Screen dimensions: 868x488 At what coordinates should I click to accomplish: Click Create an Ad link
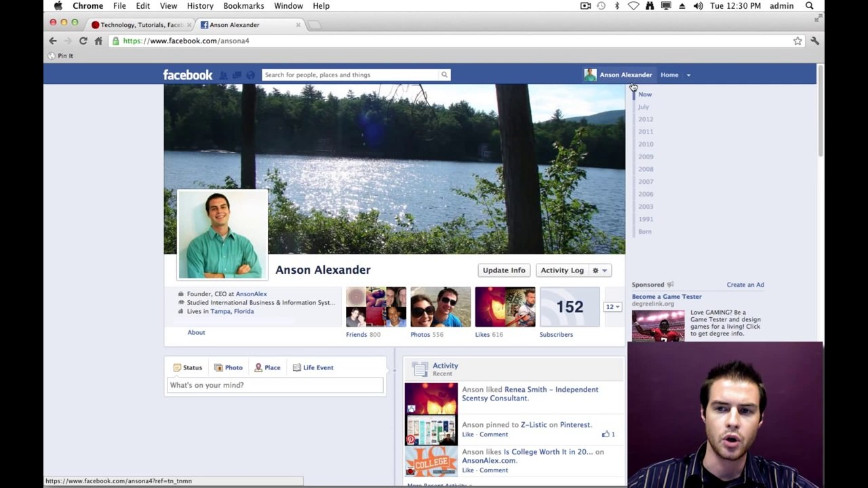[745, 285]
